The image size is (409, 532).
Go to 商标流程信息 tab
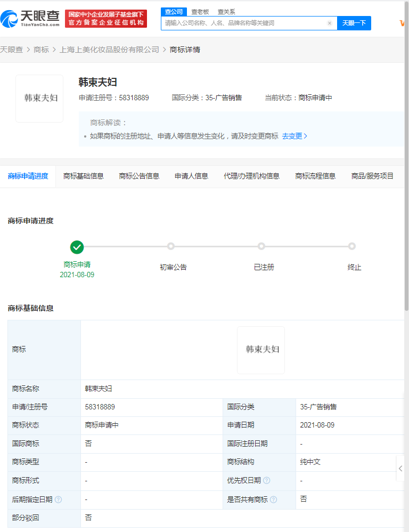[x=315, y=176]
